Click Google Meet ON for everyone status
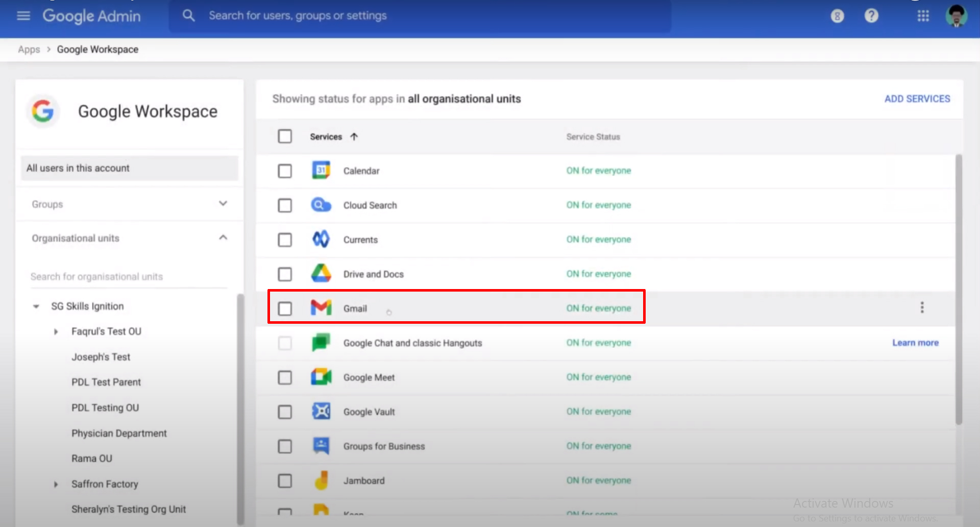Image resolution: width=980 pixels, height=527 pixels. (x=598, y=377)
